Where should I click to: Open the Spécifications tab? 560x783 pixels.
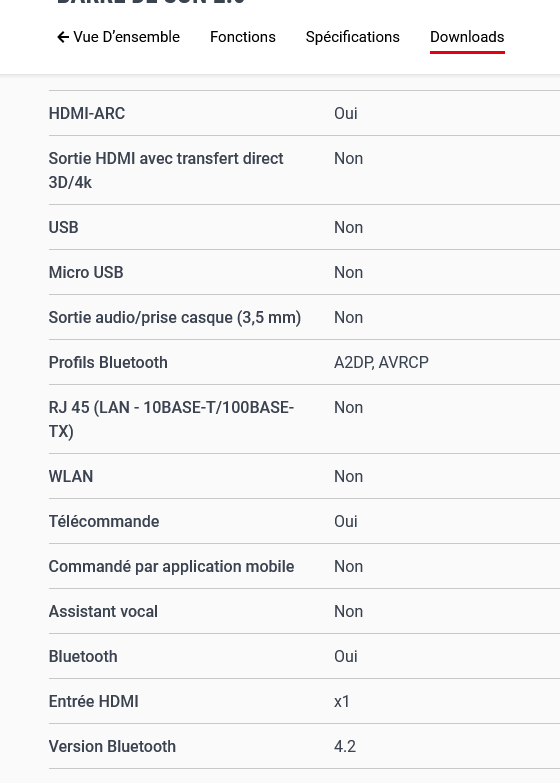pyautogui.click(x=353, y=37)
